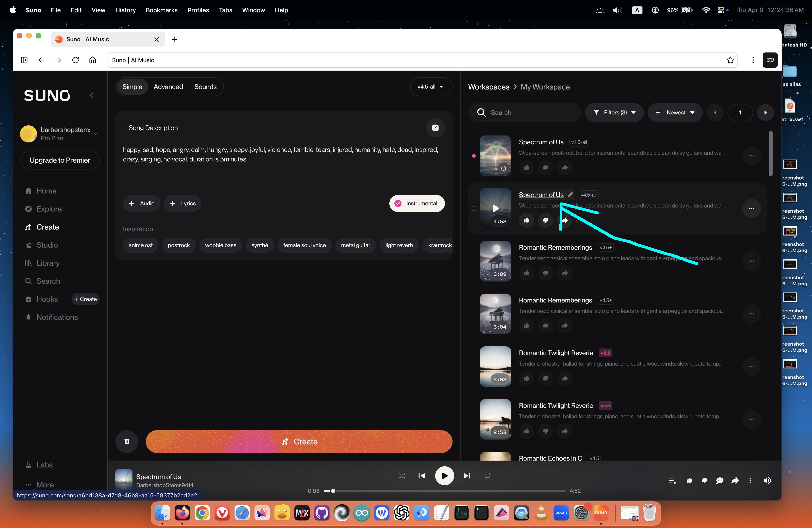812x528 pixels.
Task: Open the Newest sort dropdown
Action: (x=675, y=113)
